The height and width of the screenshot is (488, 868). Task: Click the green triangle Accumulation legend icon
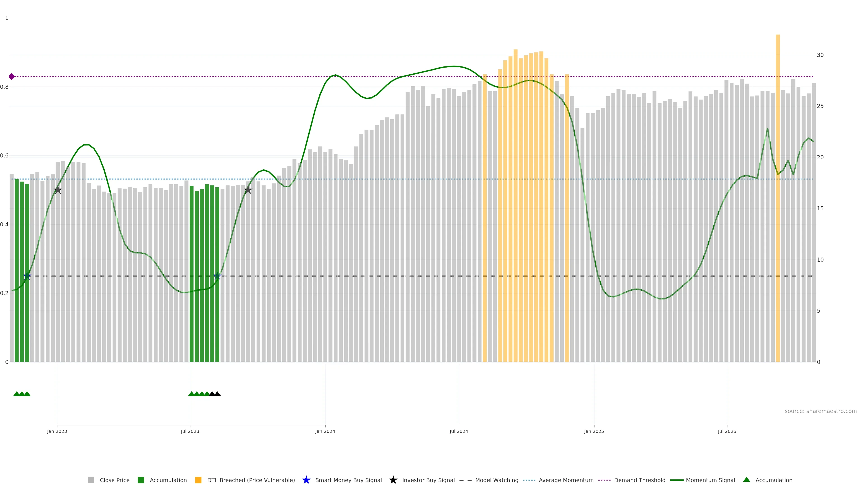(x=746, y=480)
